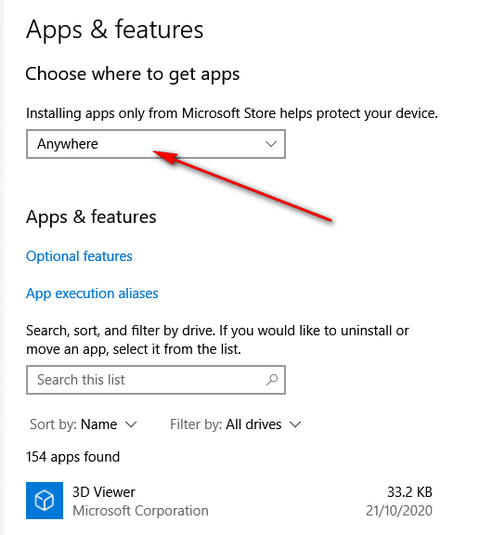480x535 pixels.
Task: Expand the Filter by All drives dropdown
Action: pos(235,424)
